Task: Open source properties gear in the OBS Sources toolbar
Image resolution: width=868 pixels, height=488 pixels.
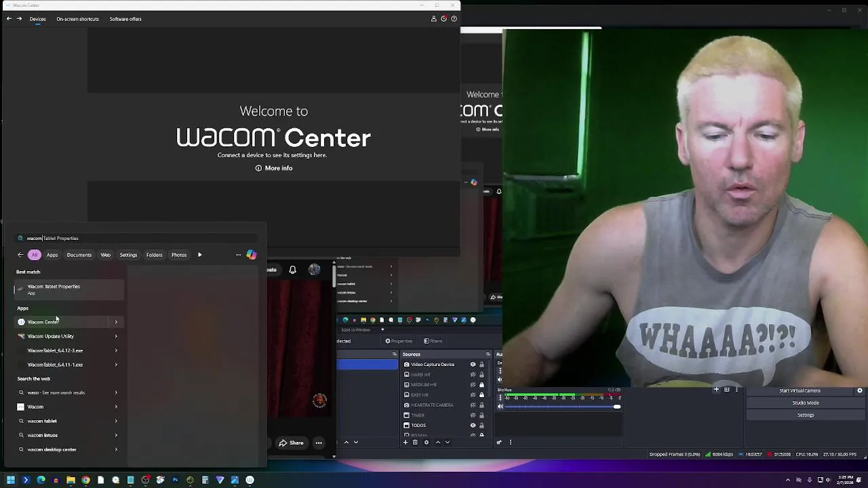Action: [x=426, y=442]
